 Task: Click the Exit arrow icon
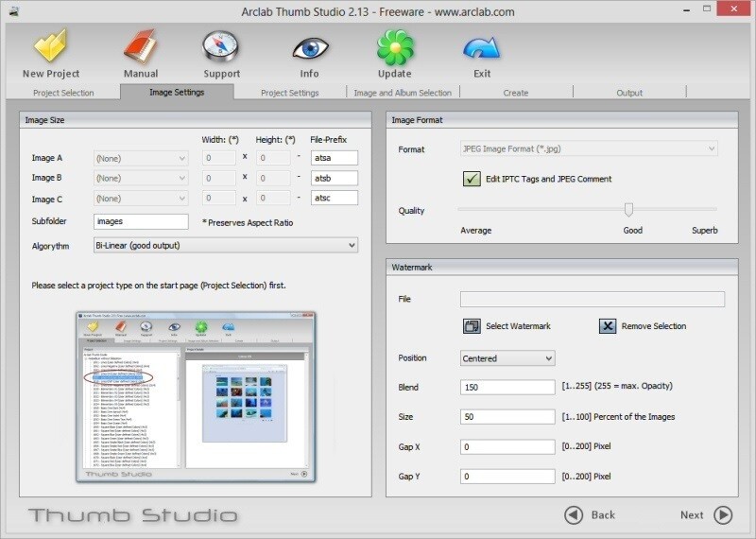482,47
